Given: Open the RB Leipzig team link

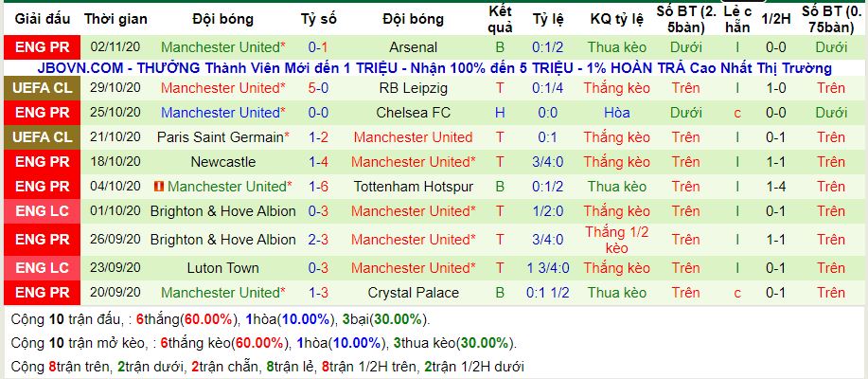Looking at the screenshot, I should tap(413, 88).
